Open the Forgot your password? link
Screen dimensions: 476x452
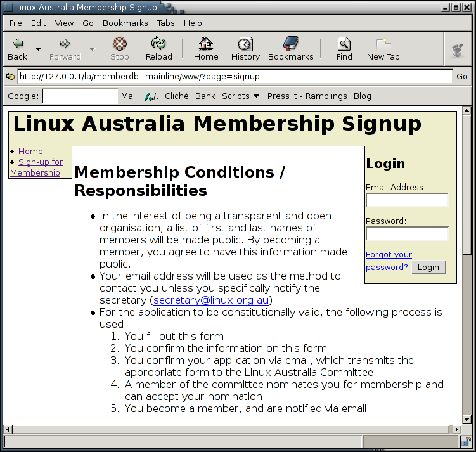click(389, 261)
